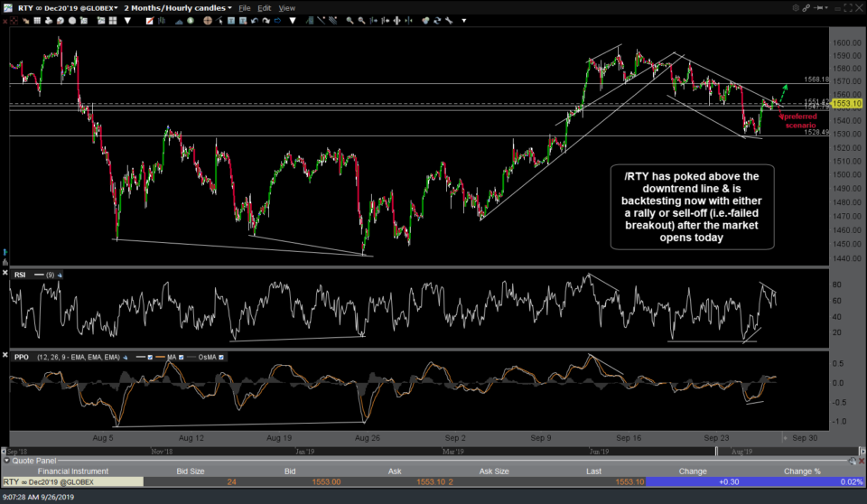Click the 1553.10 current price label

click(x=849, y=104)
